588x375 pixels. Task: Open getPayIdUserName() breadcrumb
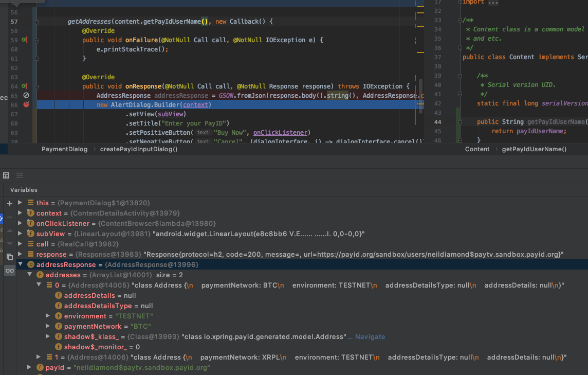click(534, 149)
